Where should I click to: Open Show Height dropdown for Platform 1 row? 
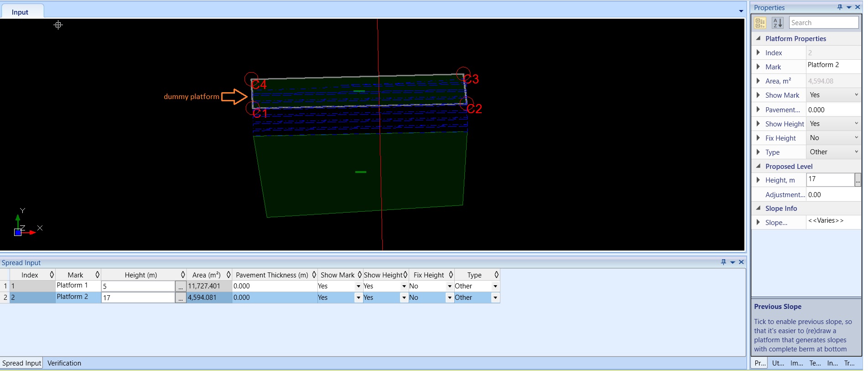[x=404, y=286]
